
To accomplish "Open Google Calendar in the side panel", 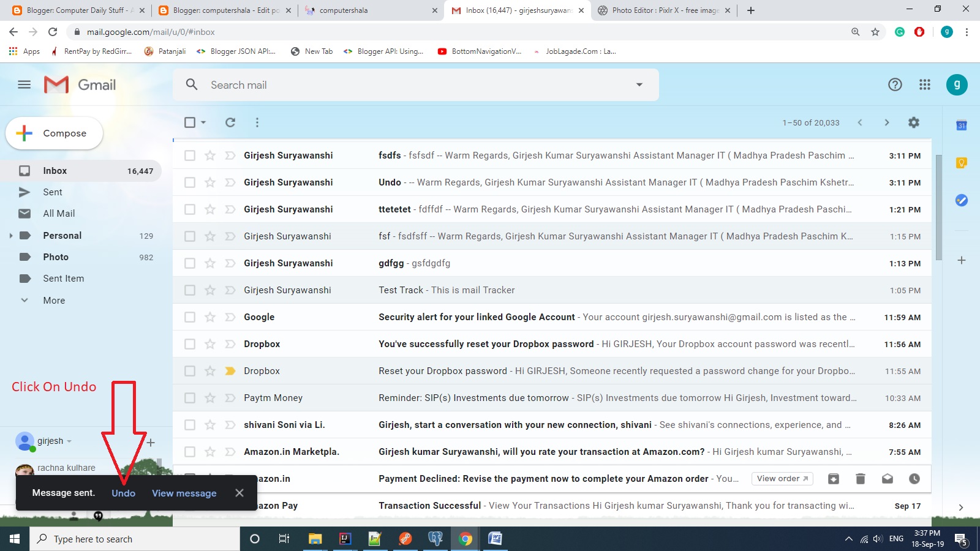I will [962, 126].
